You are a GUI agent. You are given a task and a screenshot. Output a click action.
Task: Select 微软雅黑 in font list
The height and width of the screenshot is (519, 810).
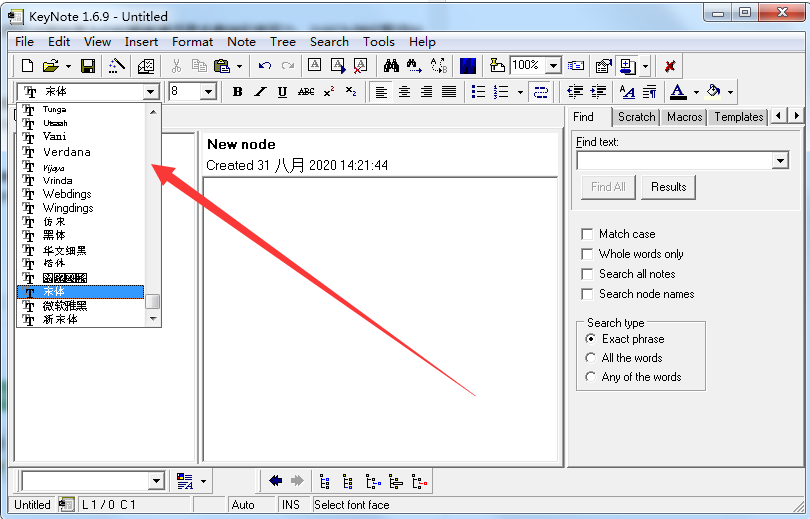click(81, 306)
